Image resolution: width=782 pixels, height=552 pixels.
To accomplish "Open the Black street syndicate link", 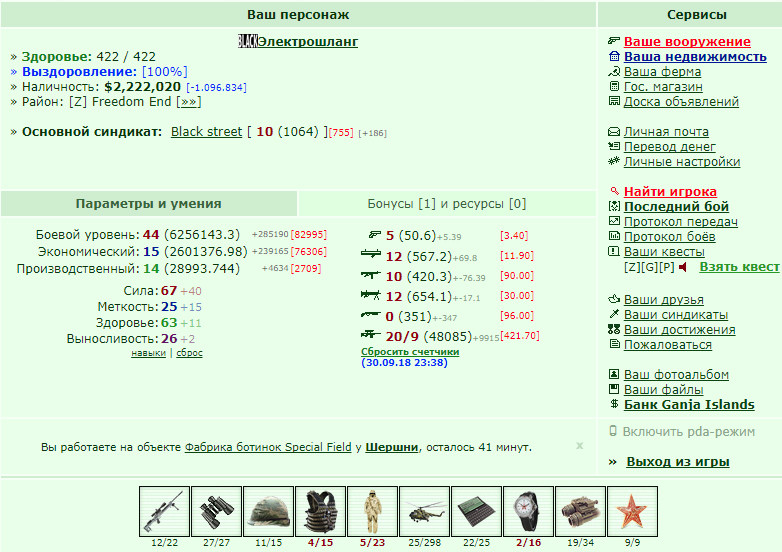I will pos(206,132).
